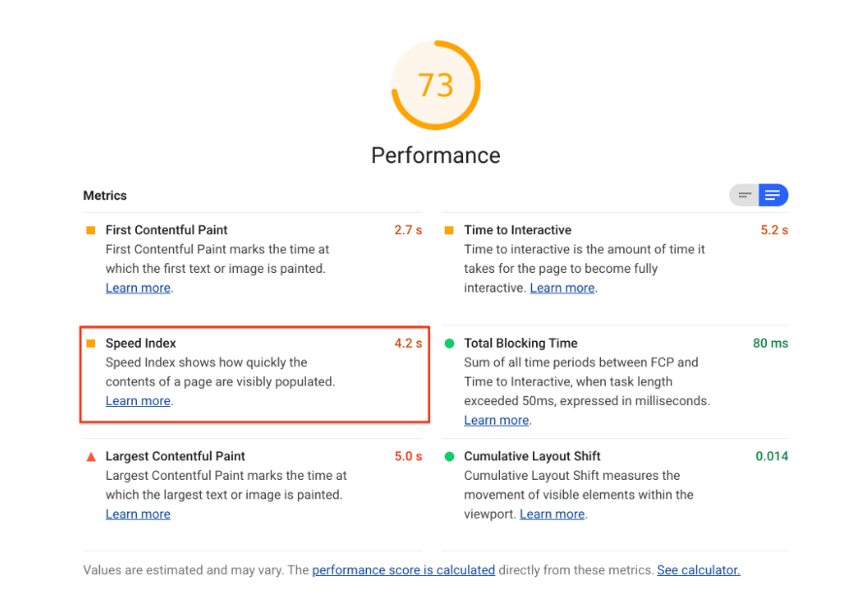Click the green circle beside Cumulative Layout Shift

[450, 457]
